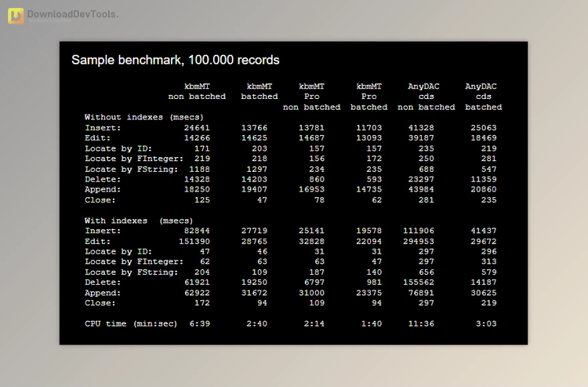The height and width of the screenshot is (387, 588).
Task: Click the Delete value 860
Action: [x=317, y=180]
